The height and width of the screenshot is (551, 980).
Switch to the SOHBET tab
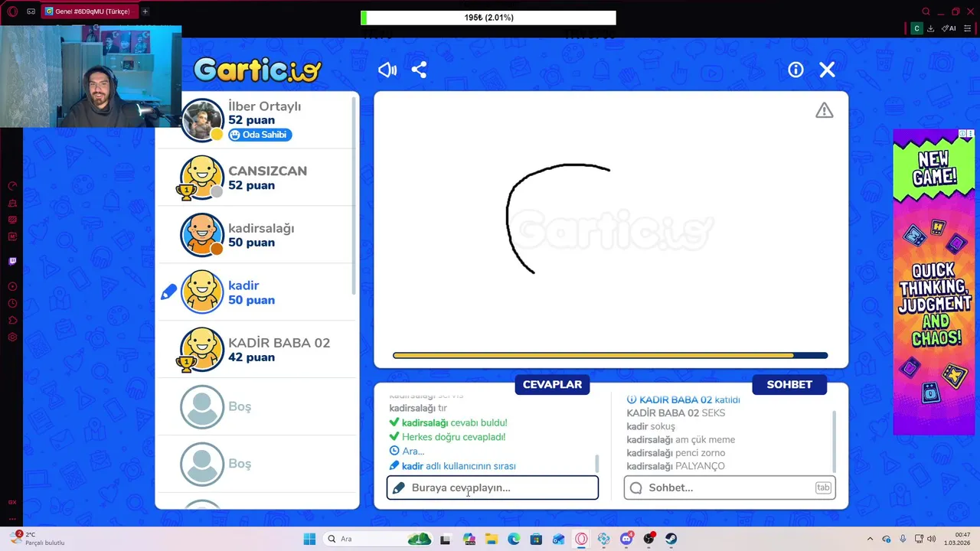tap(789, 384)
